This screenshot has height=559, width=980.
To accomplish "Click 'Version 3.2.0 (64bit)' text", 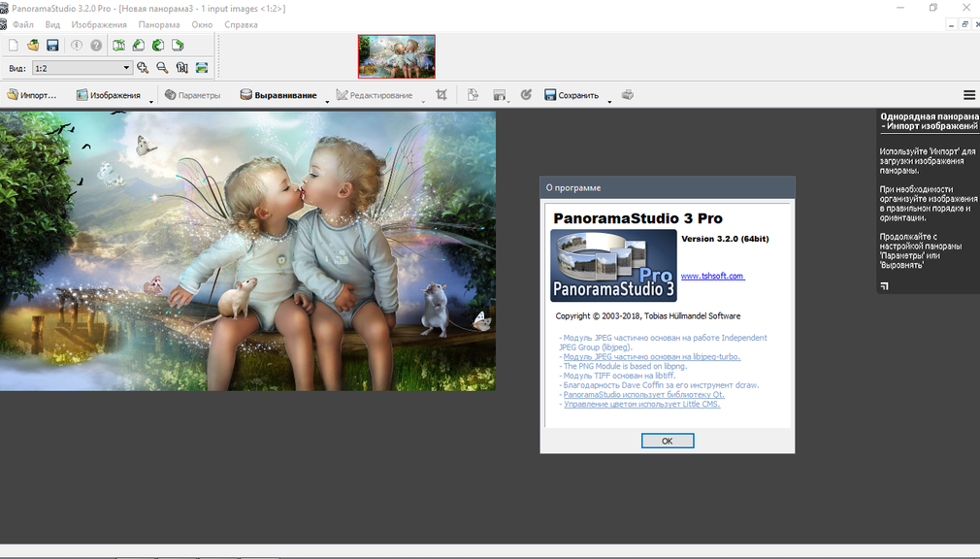I will coord(725,238).
